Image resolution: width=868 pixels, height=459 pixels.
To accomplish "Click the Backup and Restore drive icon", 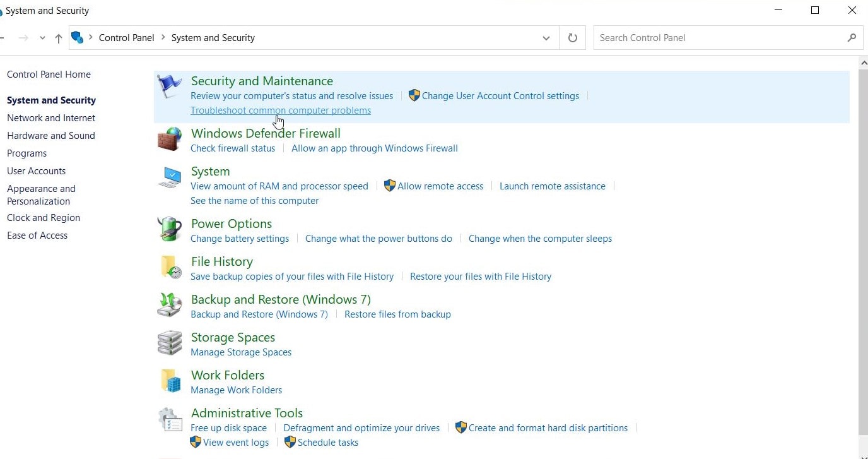I will [x=169, y=305].
